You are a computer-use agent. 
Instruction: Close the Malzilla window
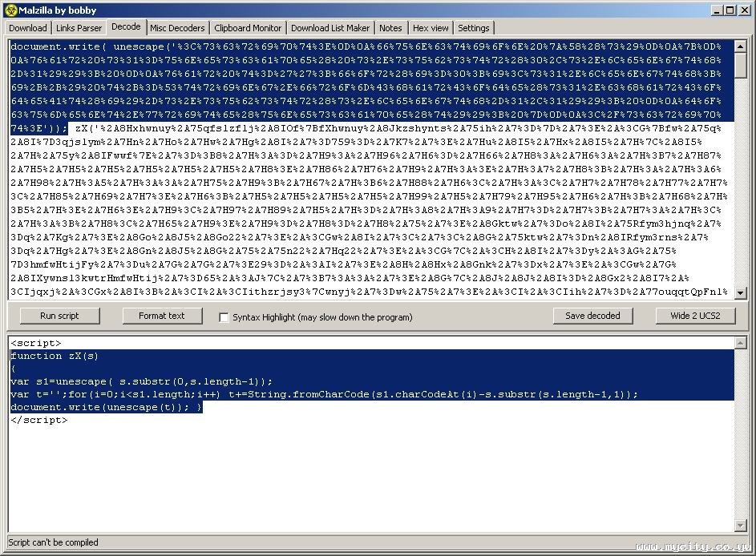click(x=744, y=10)
